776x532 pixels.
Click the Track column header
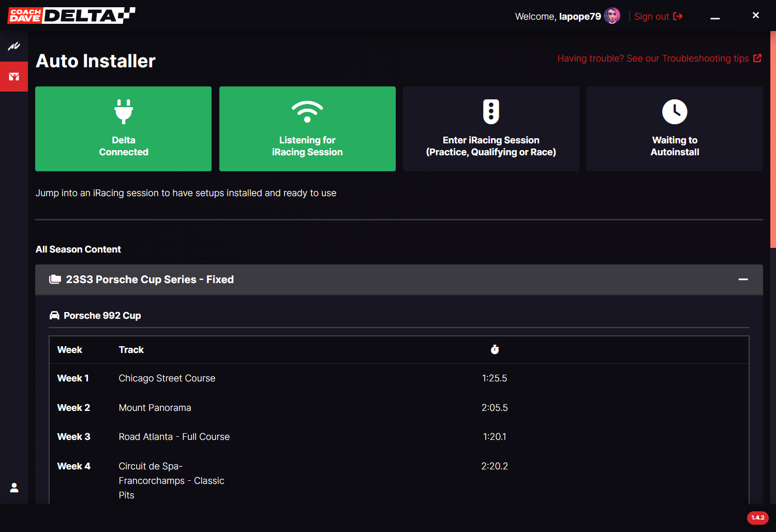(x=131, y=350)
